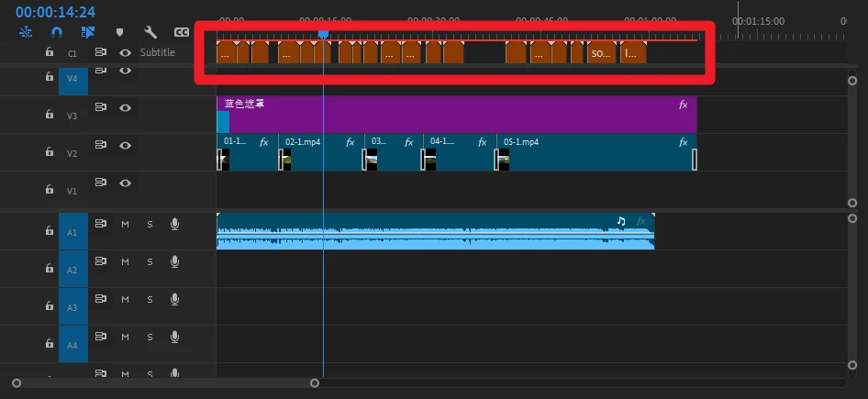Select the audio clip on A1
The height and width of the screenshot is (399, 868).
click(x=435, y=231)
